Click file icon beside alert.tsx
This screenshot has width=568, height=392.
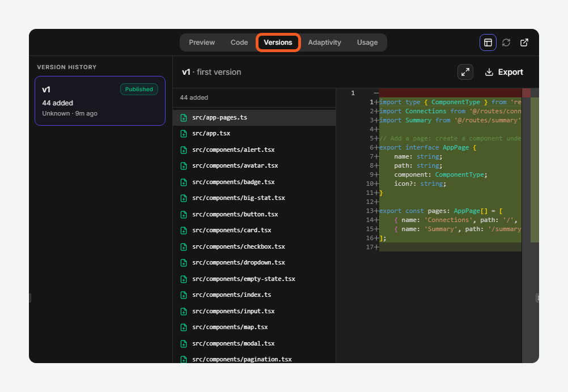click(x=184, y=150)
